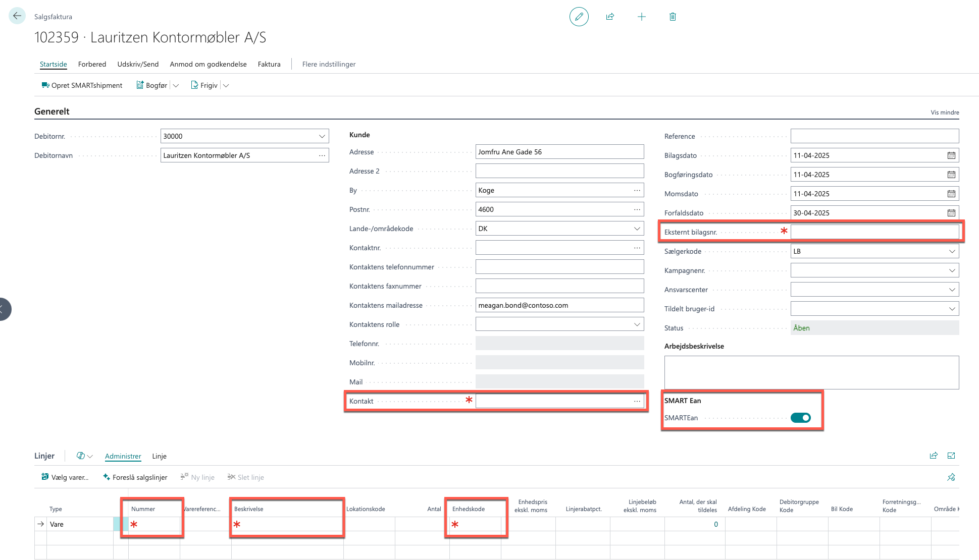The width and height of the screenshot is (979, 560).
Task: Click the plus icon for new document
Action: pyautogui.click(x=641, y=17)
